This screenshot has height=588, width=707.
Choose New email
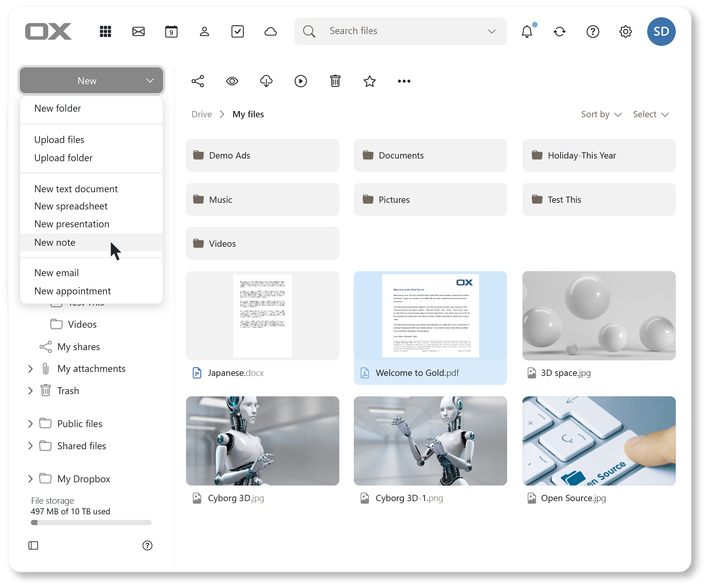click(91, 273)
